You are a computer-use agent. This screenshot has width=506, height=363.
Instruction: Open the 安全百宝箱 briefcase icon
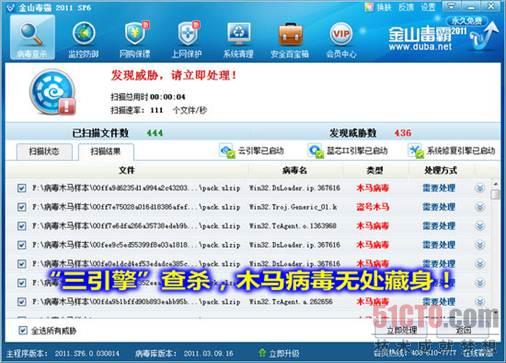(291, 34)
